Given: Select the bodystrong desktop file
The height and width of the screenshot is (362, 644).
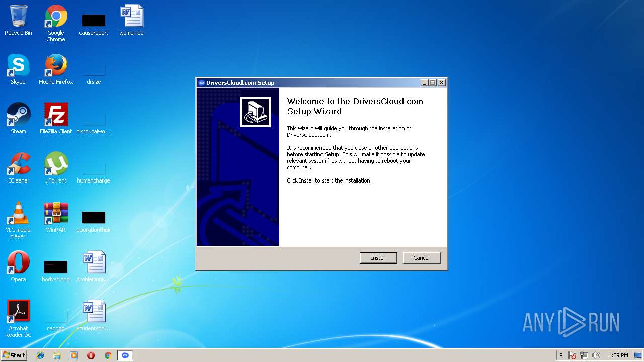Looking at the screenshot, I should [56, 270].
